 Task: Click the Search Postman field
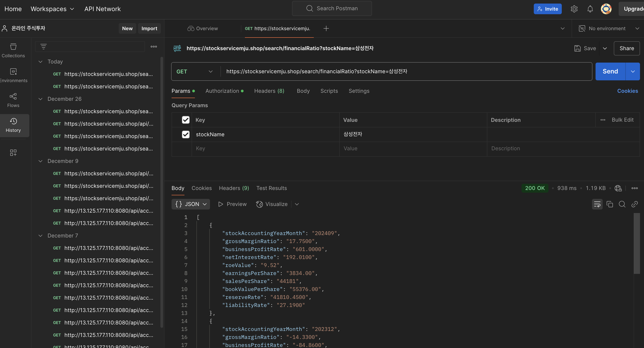click(332, 8)
